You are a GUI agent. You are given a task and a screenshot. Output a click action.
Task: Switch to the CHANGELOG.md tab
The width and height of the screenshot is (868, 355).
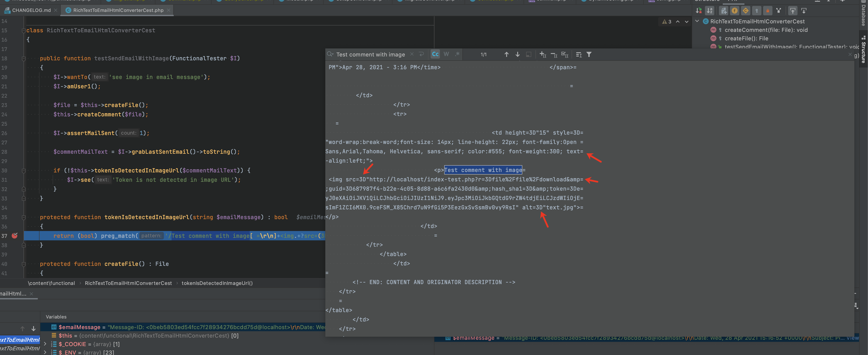31,10
